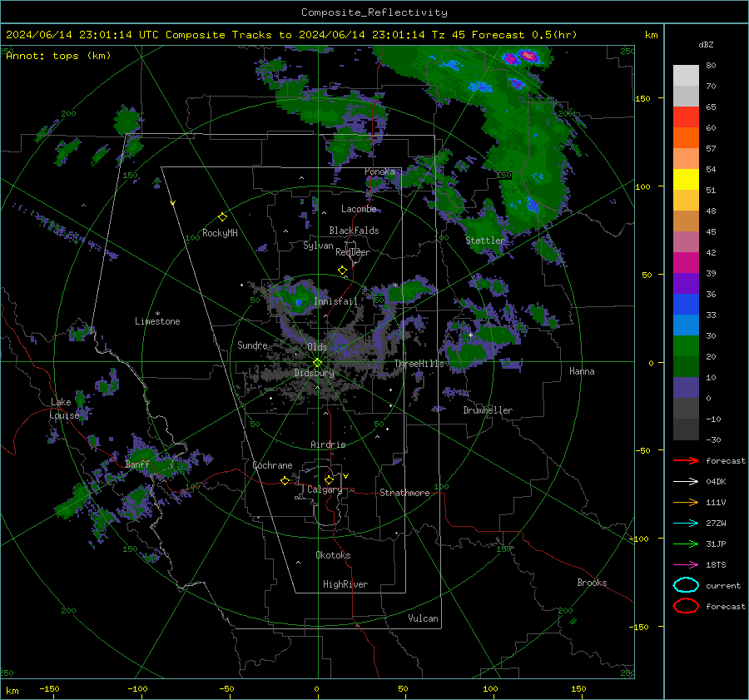Select the orange 111V track arrow icon
This screenshot has width=749, height=700.
(686, 502)
